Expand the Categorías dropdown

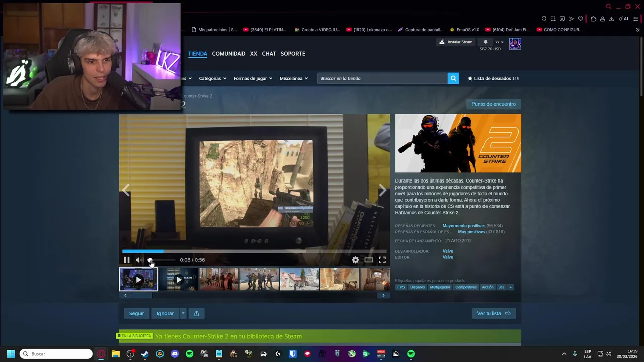pos(212,78)
